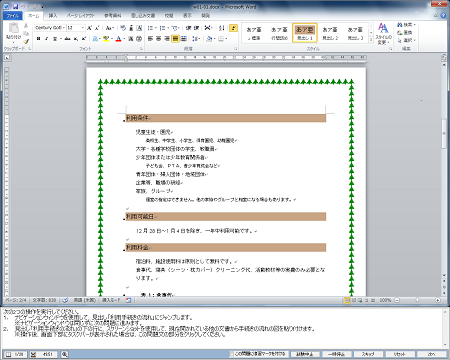Click the sort A-Z icon
The image size is (450, 360).
(221, 28)
